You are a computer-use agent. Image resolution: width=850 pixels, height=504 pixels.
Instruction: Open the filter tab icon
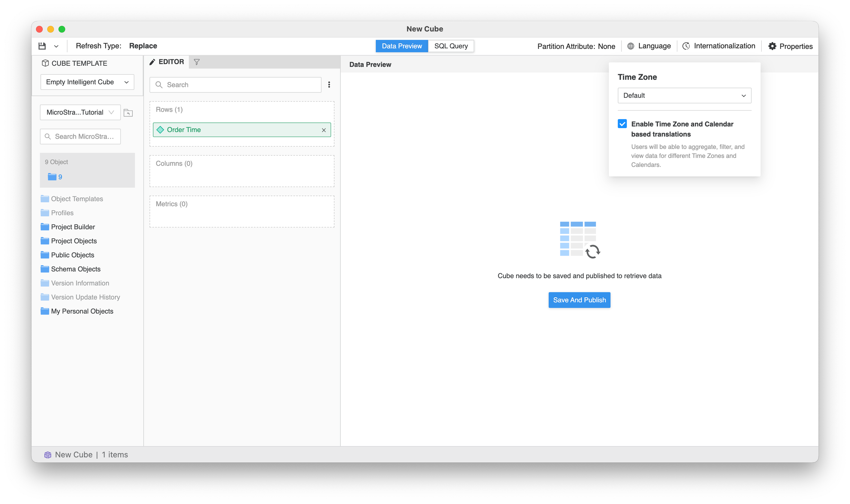(x=197, y=62)
